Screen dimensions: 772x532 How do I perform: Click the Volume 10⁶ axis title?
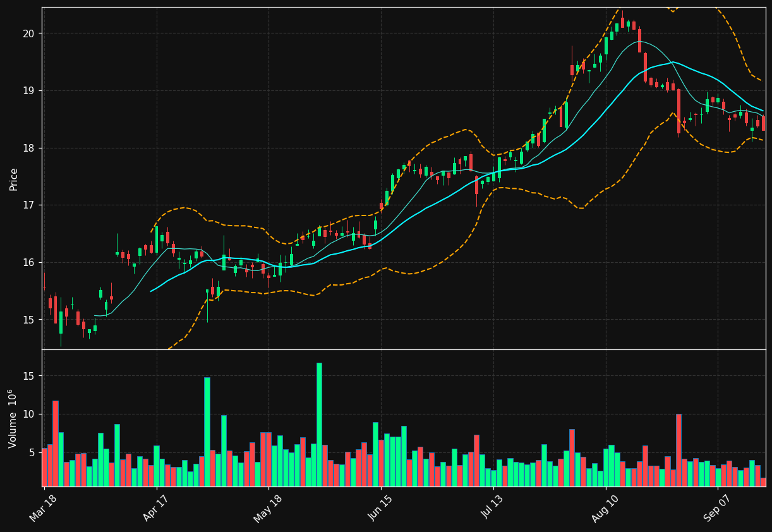pos(13,418)
